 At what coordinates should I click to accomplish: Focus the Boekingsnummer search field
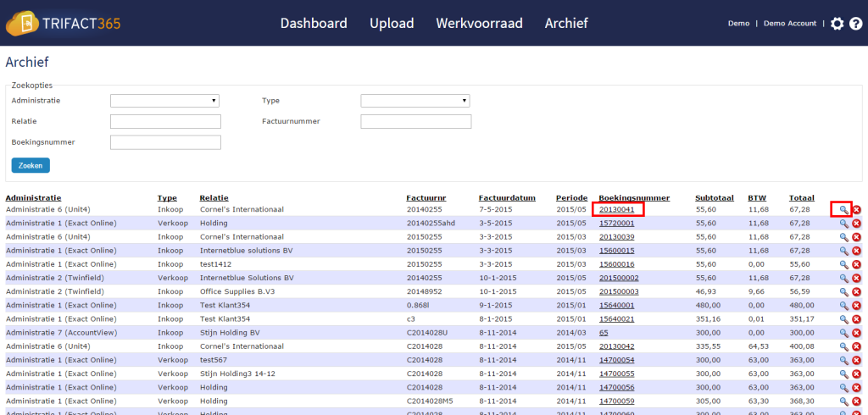point(165,142)
